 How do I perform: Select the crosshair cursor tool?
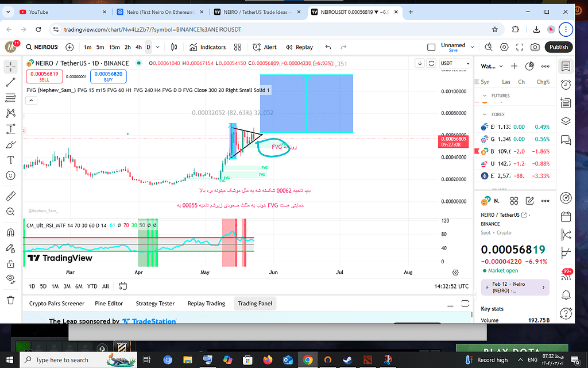point(11,67)
